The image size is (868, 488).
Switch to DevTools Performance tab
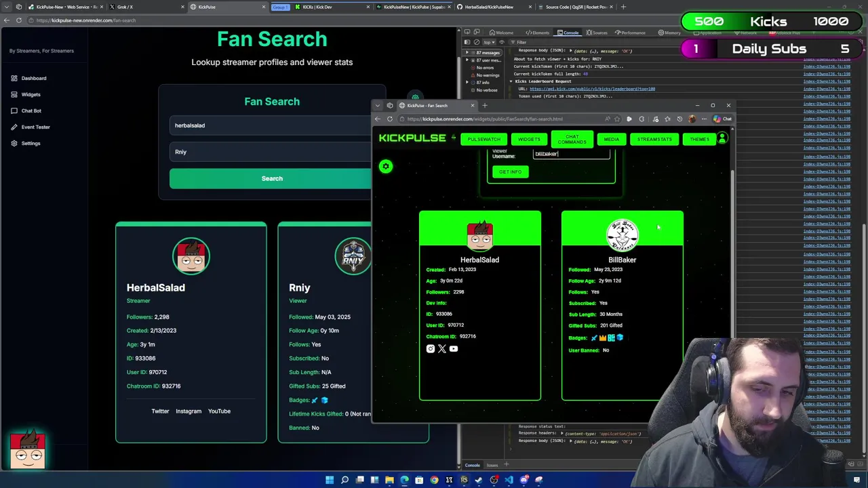coord(630,33)
